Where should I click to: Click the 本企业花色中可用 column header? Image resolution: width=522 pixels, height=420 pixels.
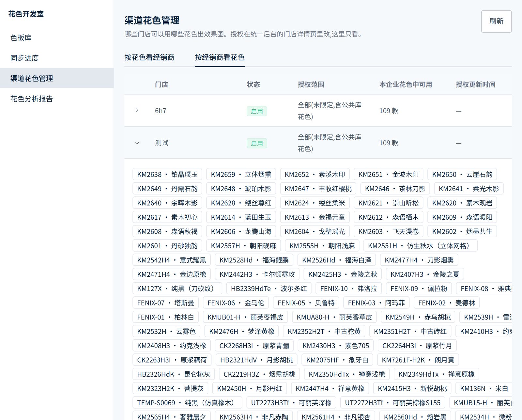pos(406,85)
